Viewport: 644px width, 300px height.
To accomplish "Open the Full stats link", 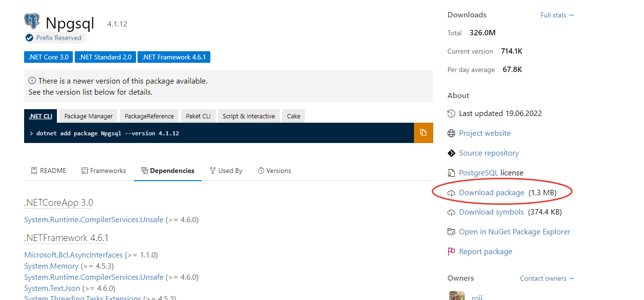I will point(557,15).
